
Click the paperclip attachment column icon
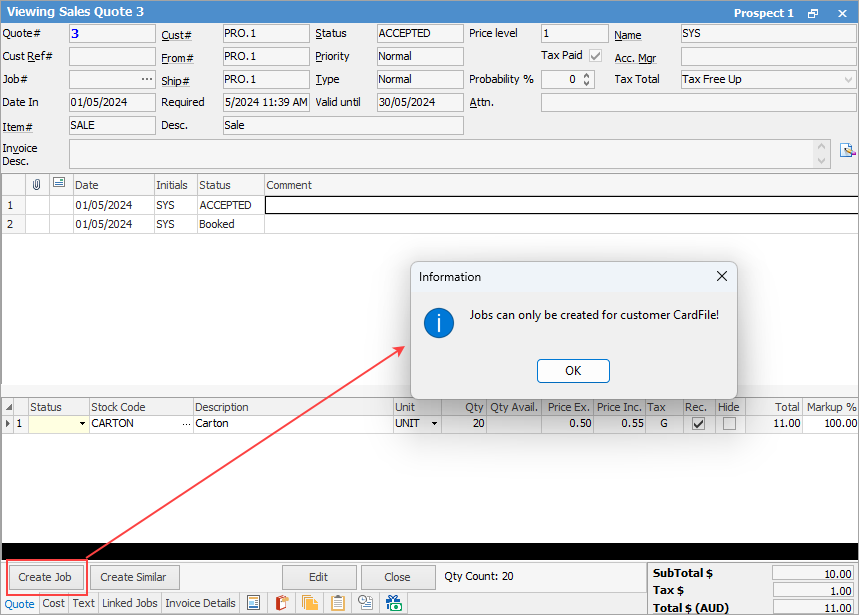point(37,184)
